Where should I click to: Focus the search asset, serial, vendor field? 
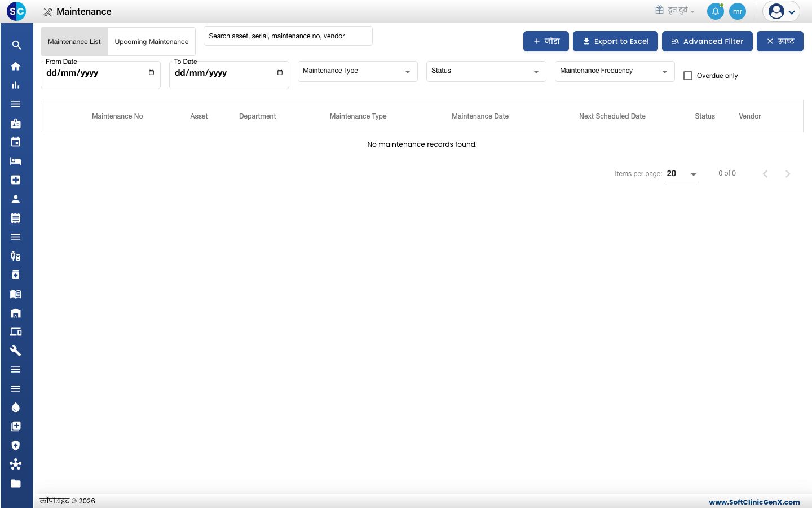point(288,36)
